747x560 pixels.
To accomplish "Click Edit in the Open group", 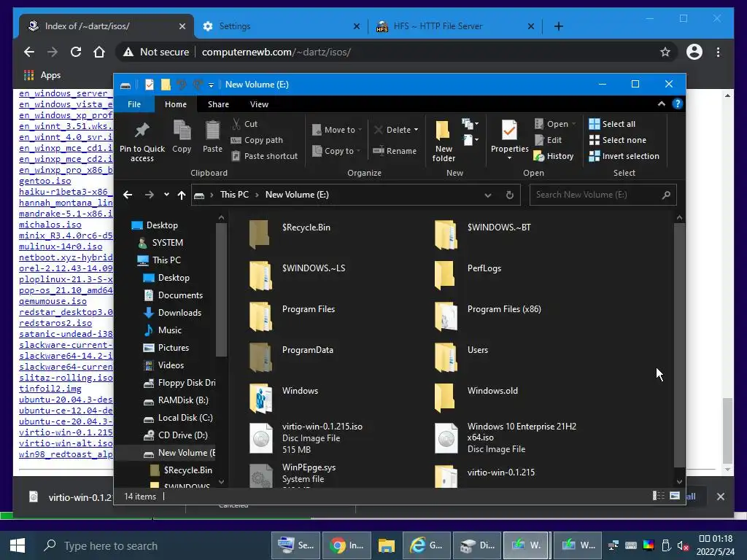I will [549, 140].
